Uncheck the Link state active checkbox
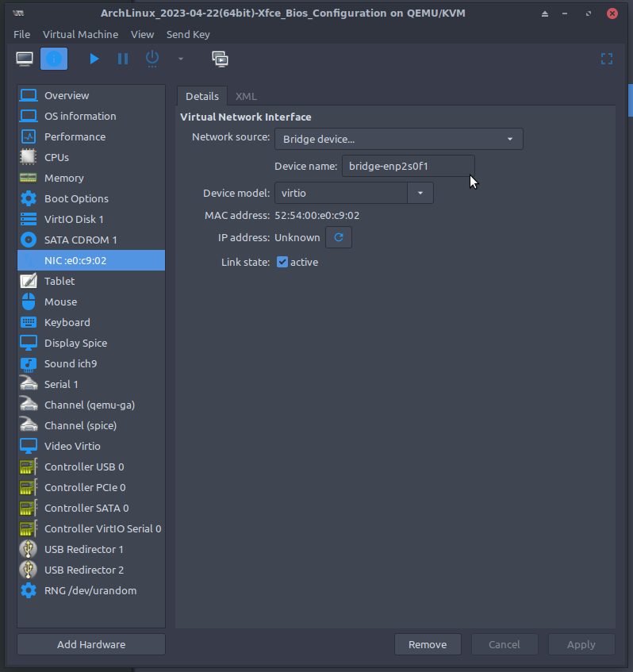Screen dimensions: 633x672 pos(282,262)
